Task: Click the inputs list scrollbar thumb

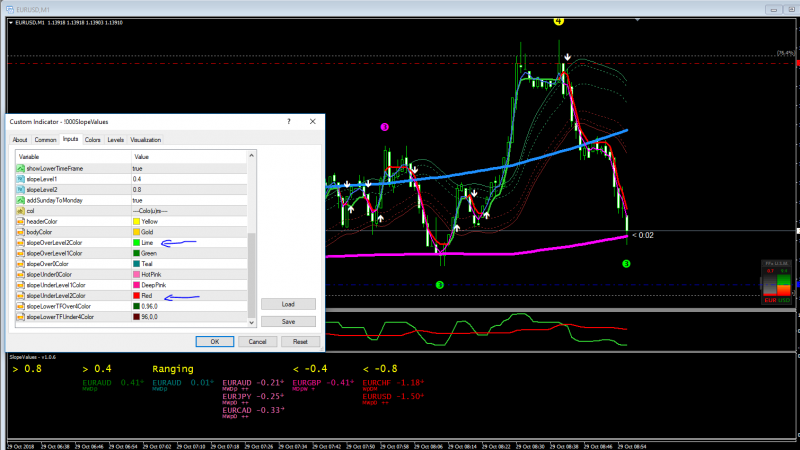Action: (252, 276)
